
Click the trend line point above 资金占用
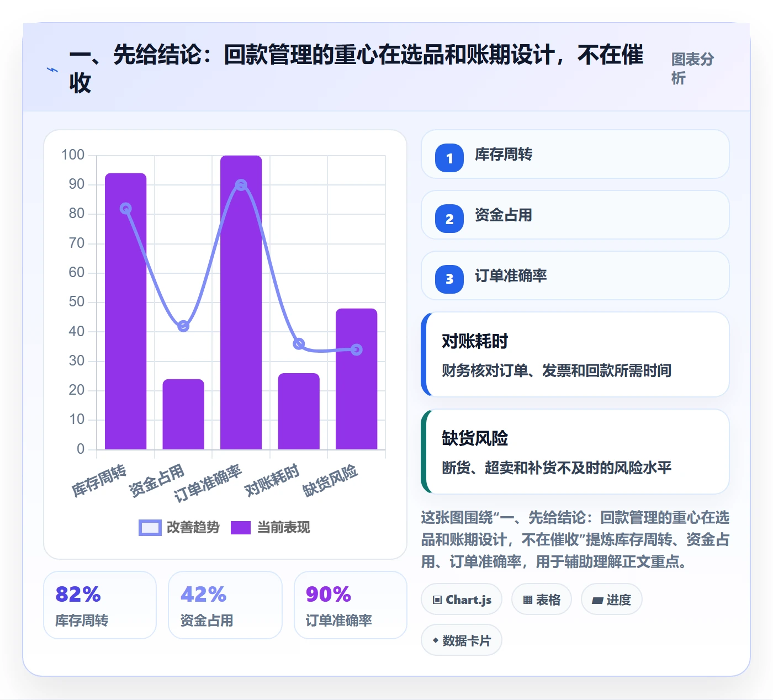tap(183, 326)
